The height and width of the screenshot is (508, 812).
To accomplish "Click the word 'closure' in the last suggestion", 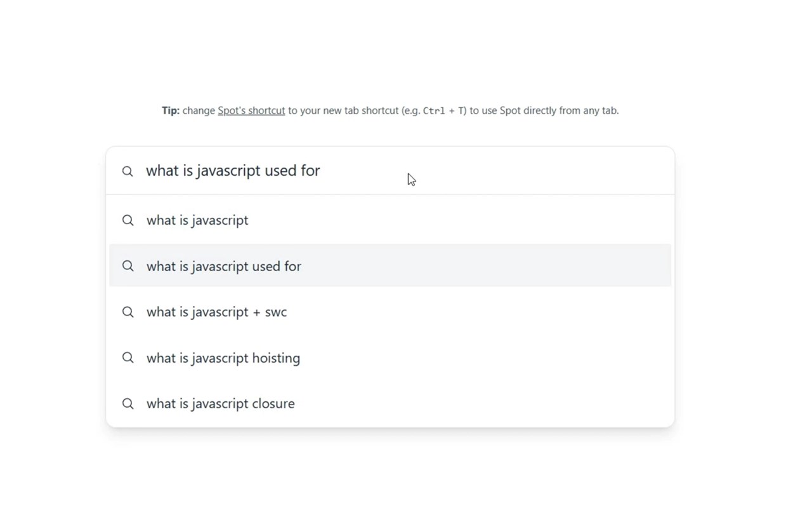I will point(273,403).
